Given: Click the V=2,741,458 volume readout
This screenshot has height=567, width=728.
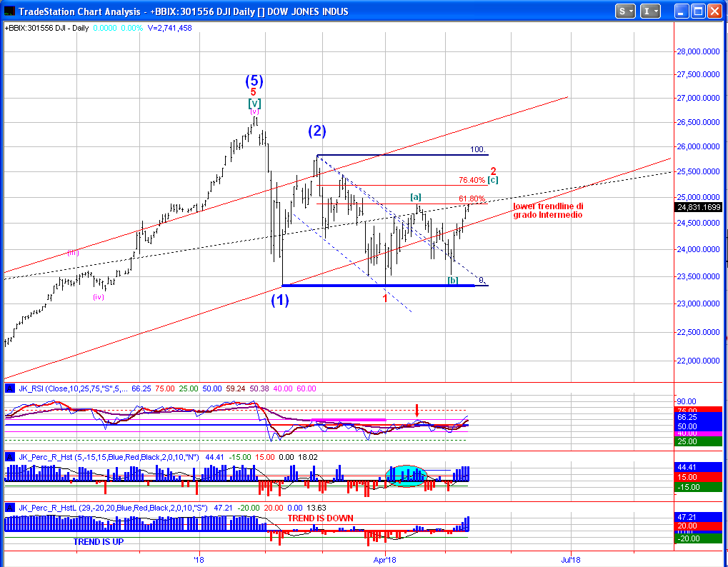Looking at the screenshot, I should [x=169, y=28].
